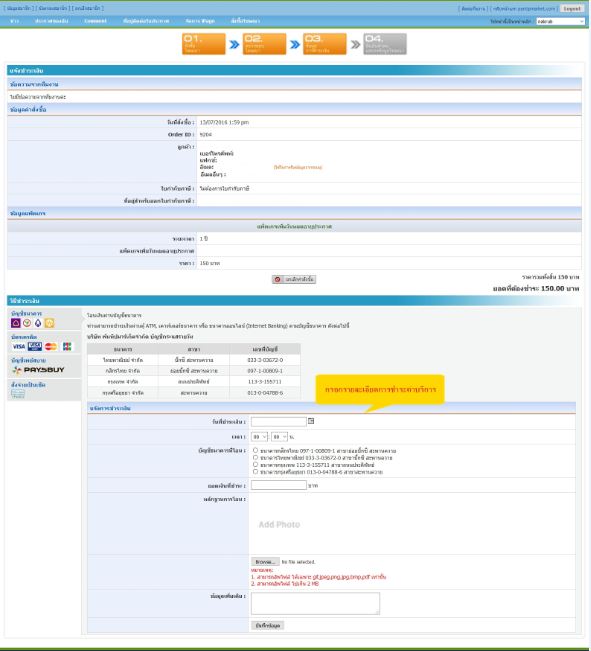Click the payment amount input field

(x=279, y=485)
